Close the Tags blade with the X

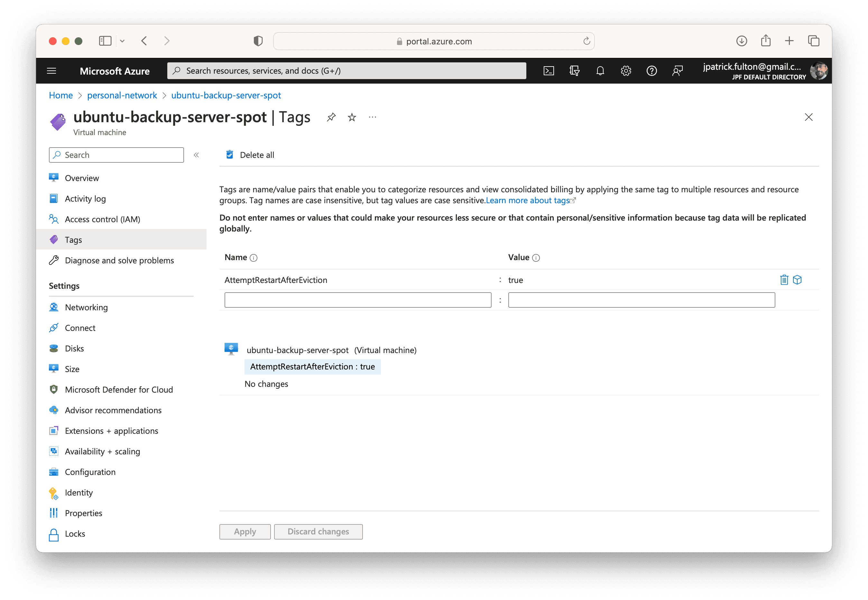tap(808, 117)
